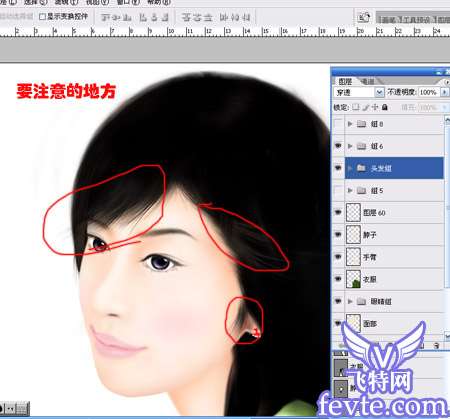Switch to the 图层 tab
The image size is (450, 419).
click(x=345, y=81)
